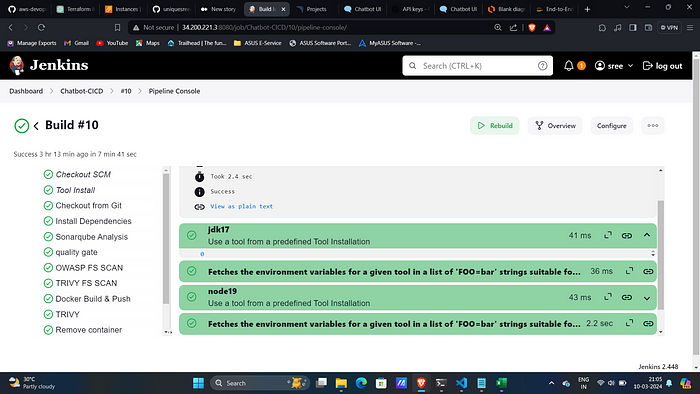Click the stage list vertical scrollbar

point(166,239)
